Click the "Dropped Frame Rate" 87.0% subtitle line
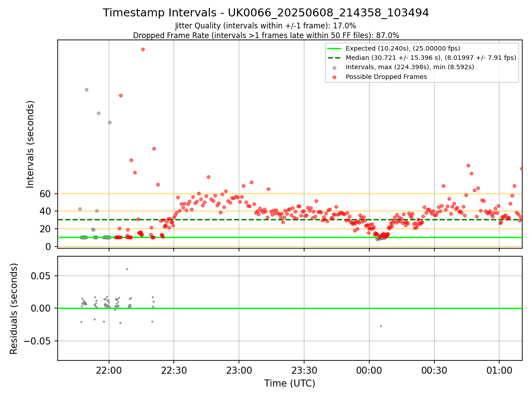The image size is (532, 399). pos(266,35)
